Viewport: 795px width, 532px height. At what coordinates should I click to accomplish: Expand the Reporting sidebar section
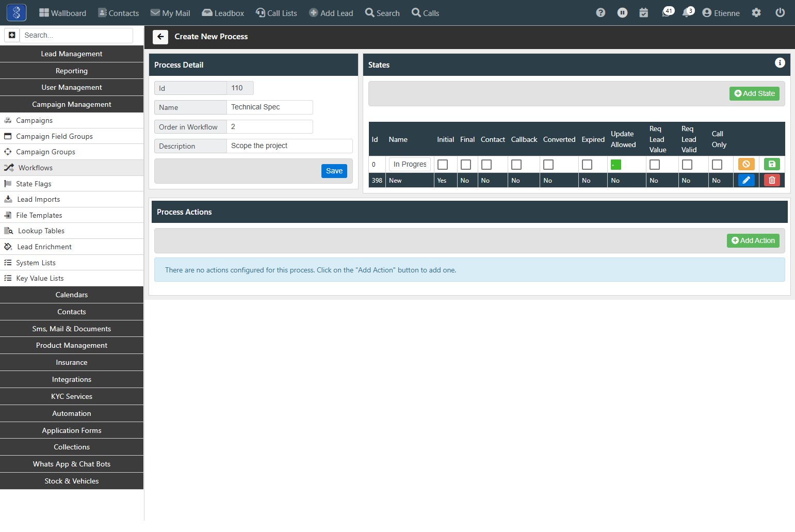[x=72, y=71]
